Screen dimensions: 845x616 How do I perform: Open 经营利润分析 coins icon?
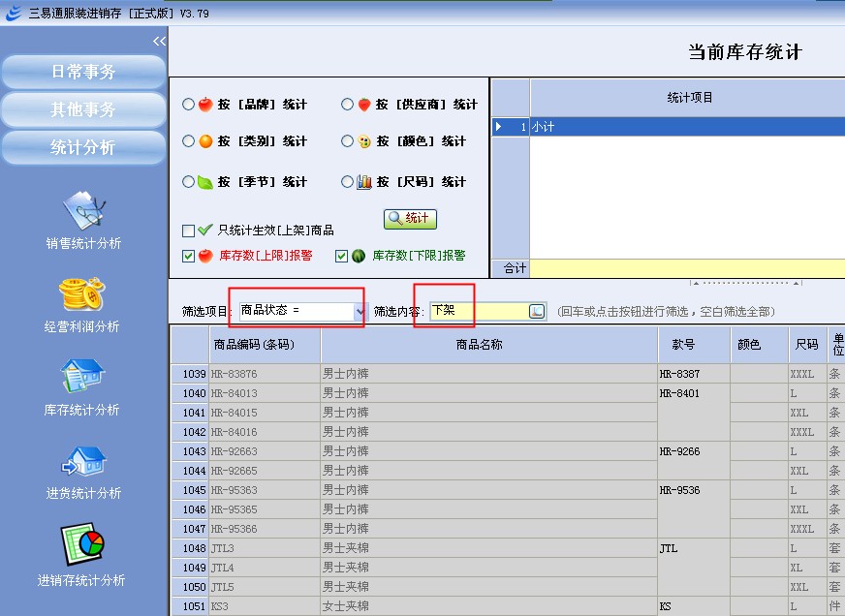point(82,294)
